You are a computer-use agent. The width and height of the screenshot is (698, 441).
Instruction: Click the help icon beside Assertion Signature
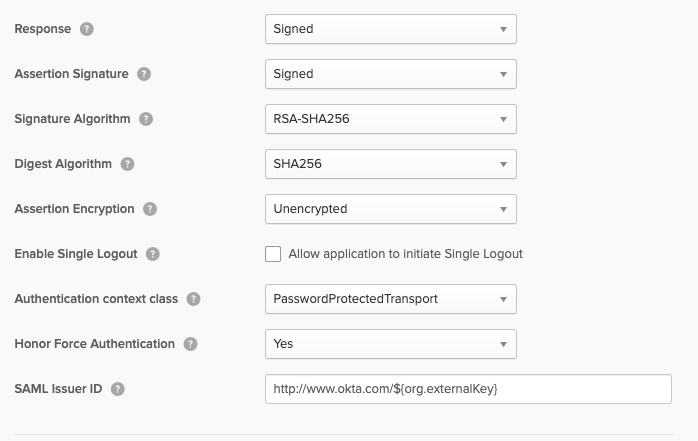(144, 74)
